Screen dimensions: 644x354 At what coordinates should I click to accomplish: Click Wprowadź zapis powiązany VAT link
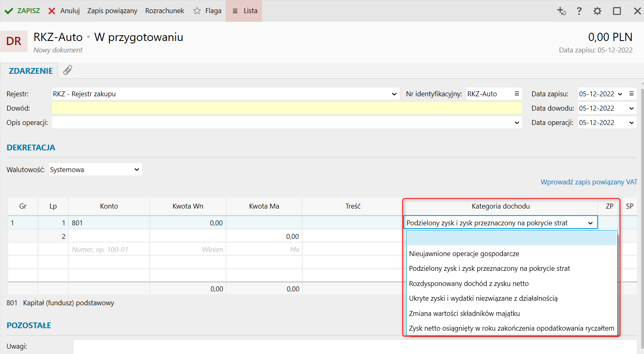(589, 182)
